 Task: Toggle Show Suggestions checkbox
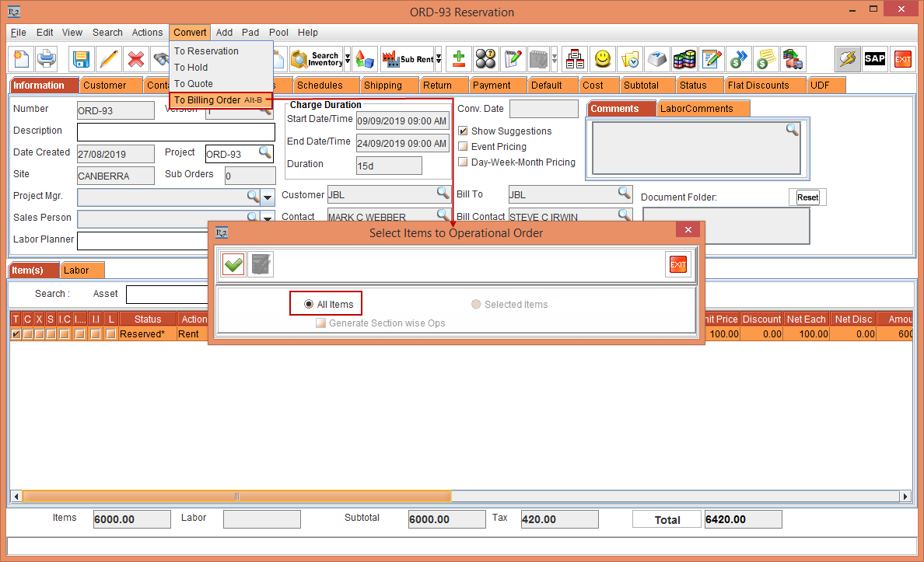[464, 131]
